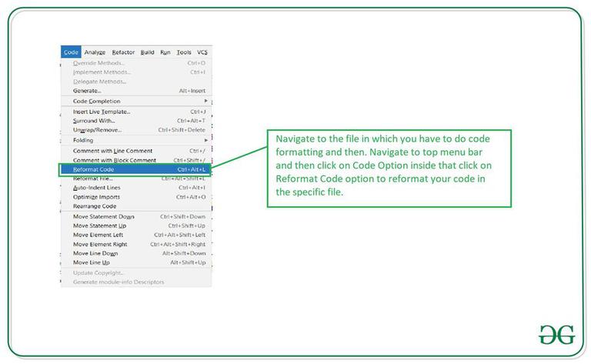The width and height of the screenshot is (591, 364).
Task: Choose Surround With... option
Action: click(x=135, y=121)
